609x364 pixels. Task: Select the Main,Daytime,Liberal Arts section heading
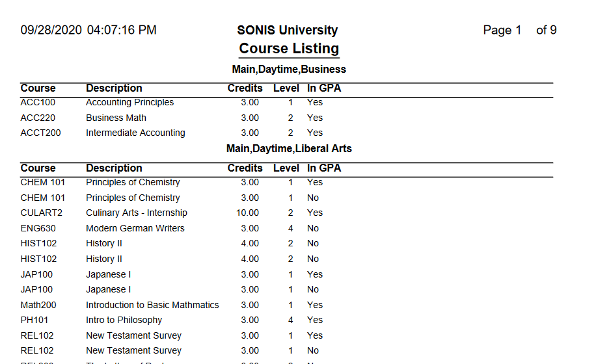[x=289, y=149]
